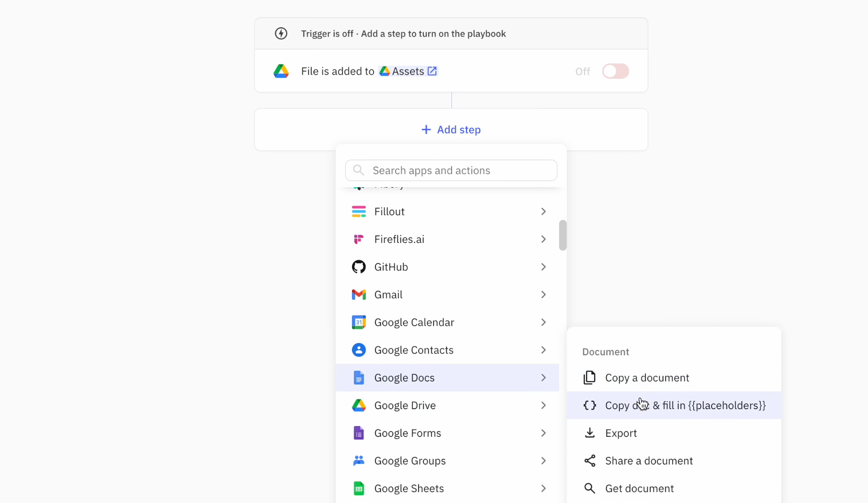
Task: Click the plus icon next to Add step
Action: click(x=426, y=130)
